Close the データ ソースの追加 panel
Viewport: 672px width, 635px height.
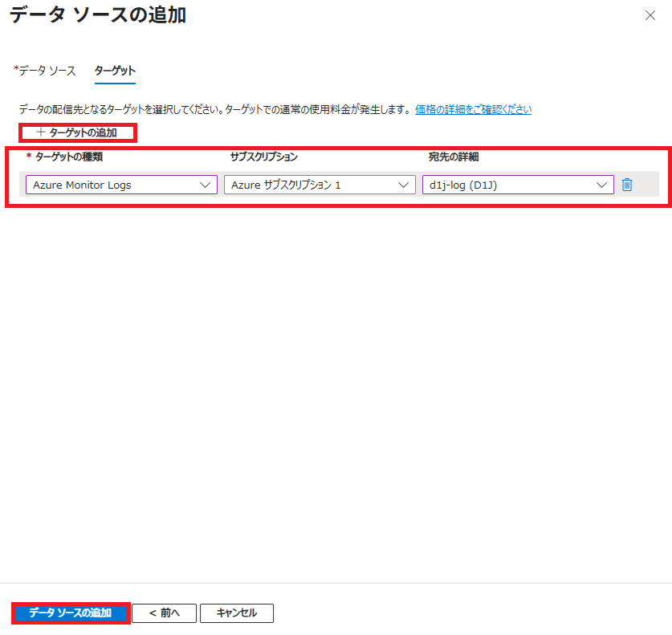coord(650,15)
